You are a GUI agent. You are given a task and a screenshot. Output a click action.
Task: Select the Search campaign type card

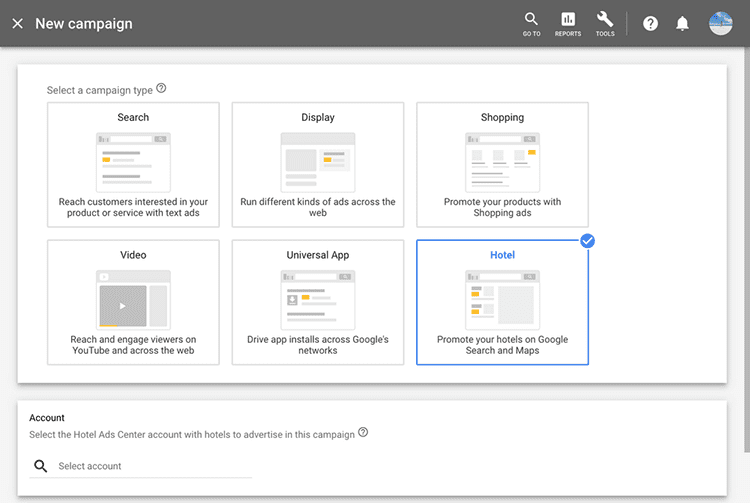point(133,164)
